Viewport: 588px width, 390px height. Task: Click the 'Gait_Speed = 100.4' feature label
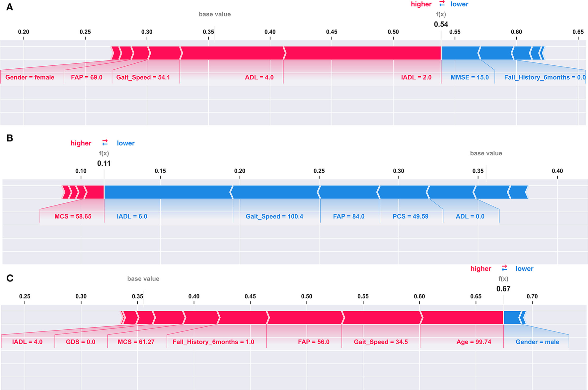coord(274,216)
